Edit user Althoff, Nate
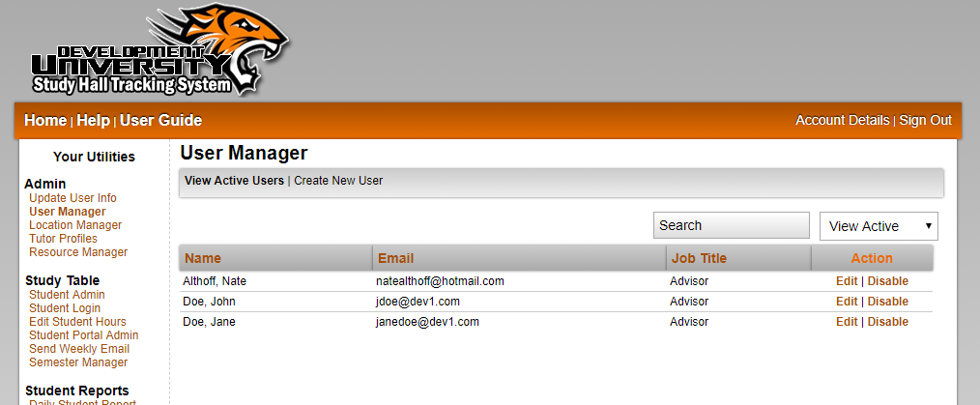Image resolution: width=980 pixels, height=405 pixels. (x=847, y=281)
